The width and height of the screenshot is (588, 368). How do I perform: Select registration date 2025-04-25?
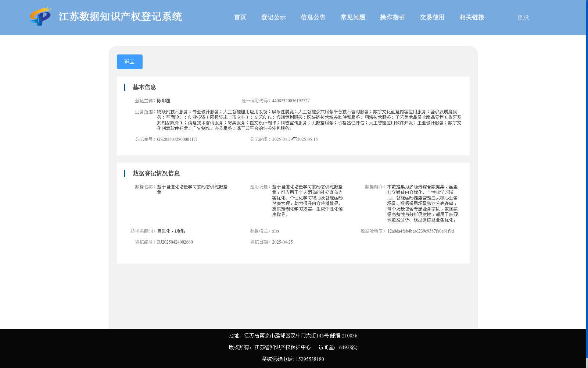[x=282, y=242]
